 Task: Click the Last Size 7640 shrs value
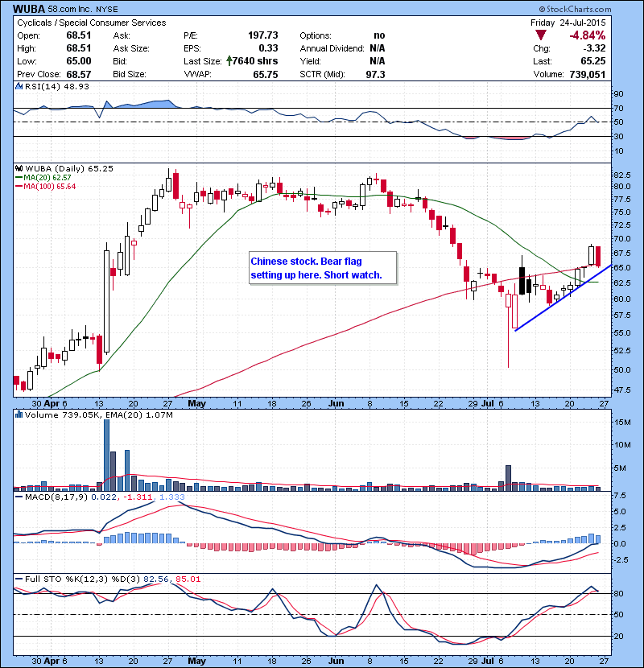pyautogui.click(x=255, y=61)
